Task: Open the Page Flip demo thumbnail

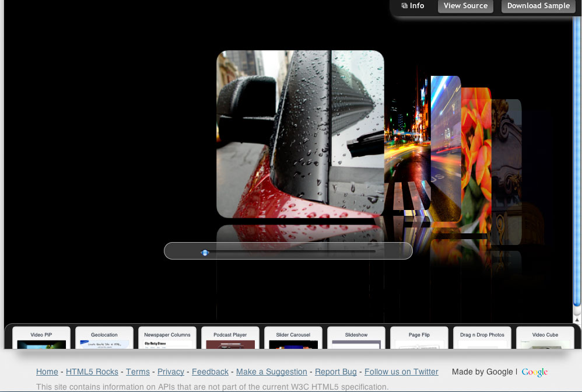Action: [419, 338]
